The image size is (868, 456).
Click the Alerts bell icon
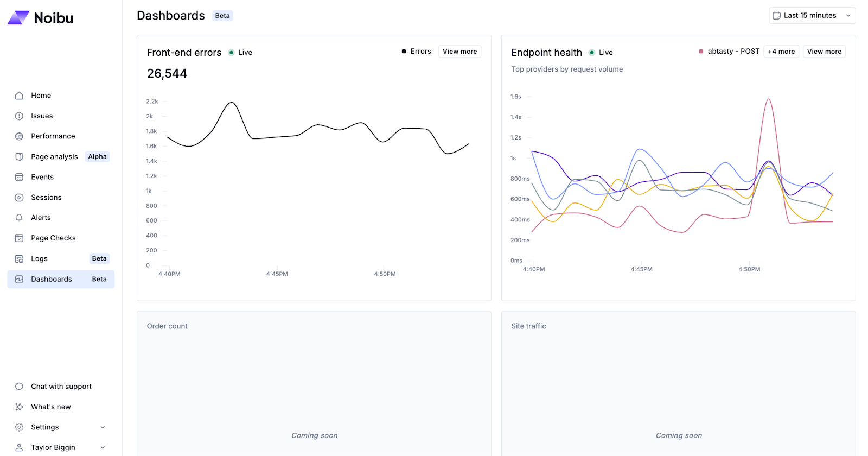[19, 218]
